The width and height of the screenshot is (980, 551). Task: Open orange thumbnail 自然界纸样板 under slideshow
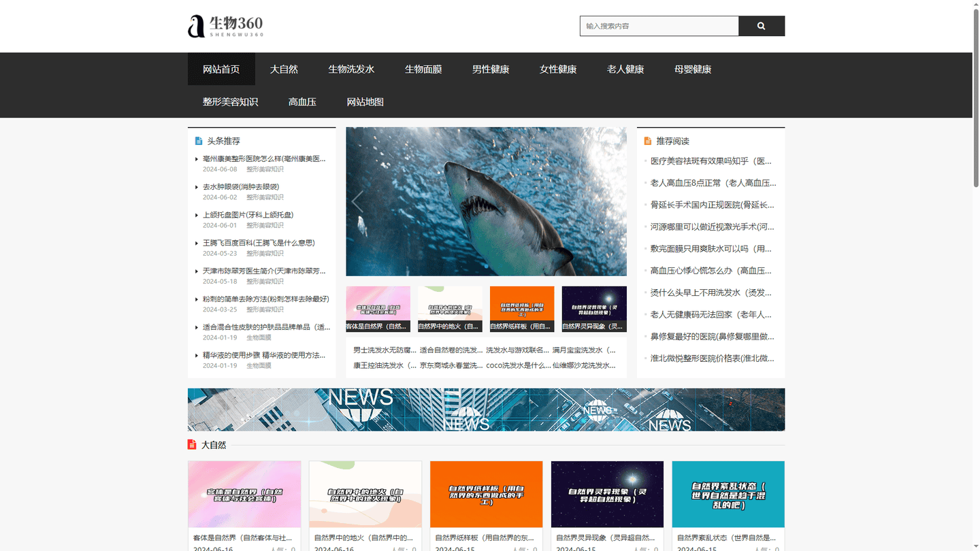(522, 309)
